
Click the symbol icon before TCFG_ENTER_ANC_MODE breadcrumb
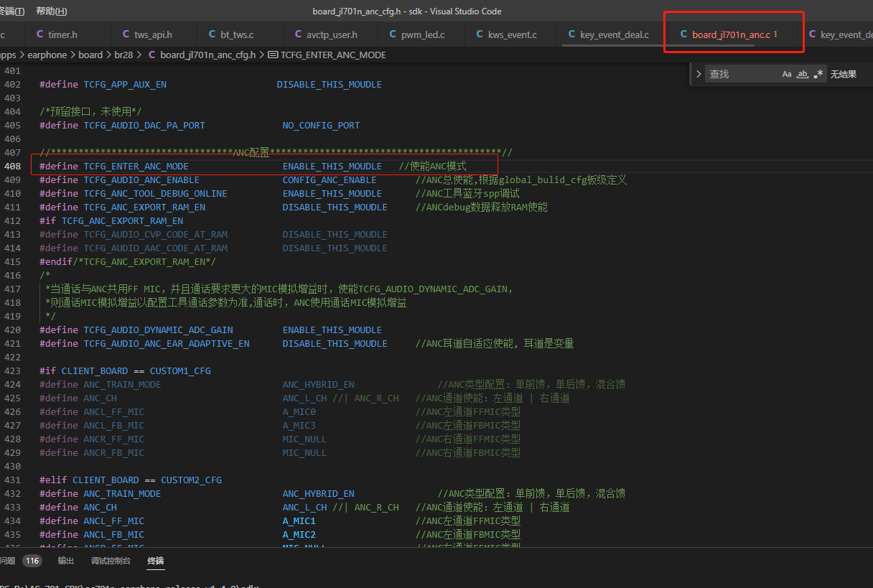(x=273, y=55)
